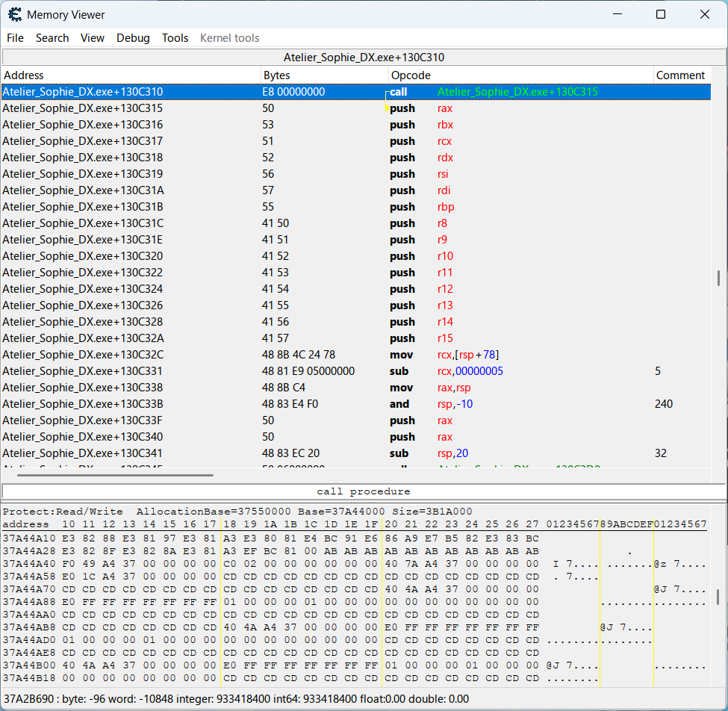Open the Tools menu

(175, 38)
